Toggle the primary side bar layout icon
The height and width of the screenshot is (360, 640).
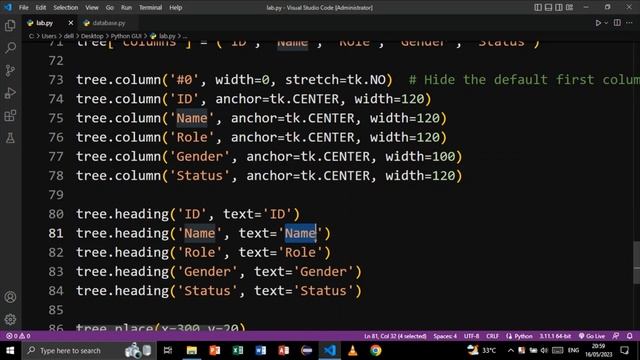coord(538,7)
